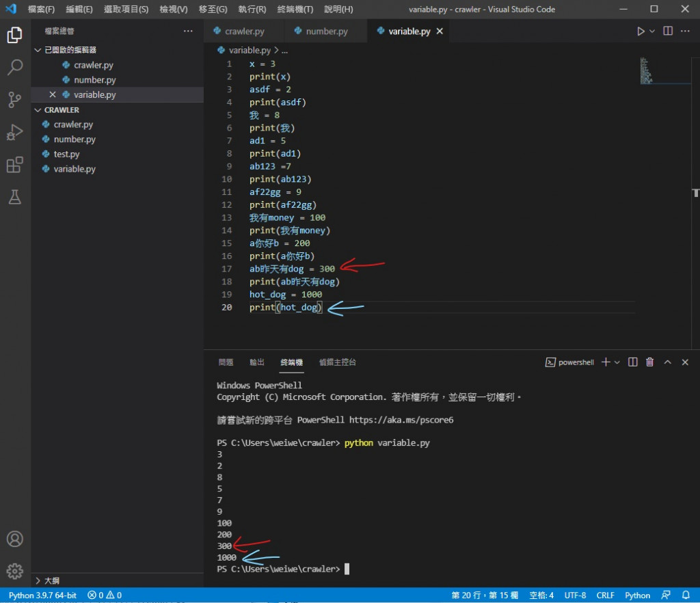Click the feedback icon in status bar

[666, 595]
